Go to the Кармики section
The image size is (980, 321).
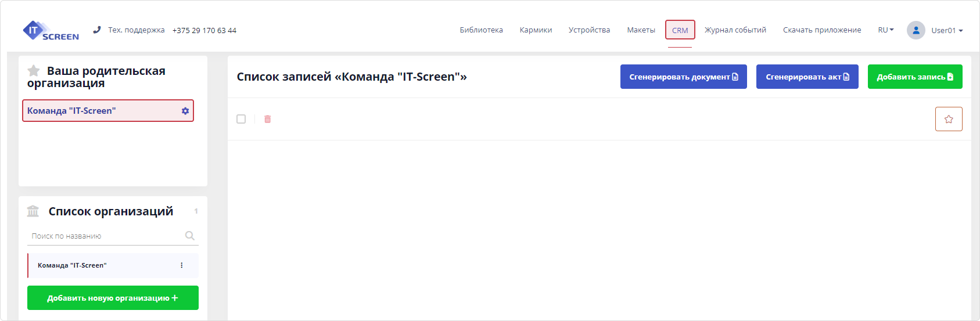tap(536, 30)
